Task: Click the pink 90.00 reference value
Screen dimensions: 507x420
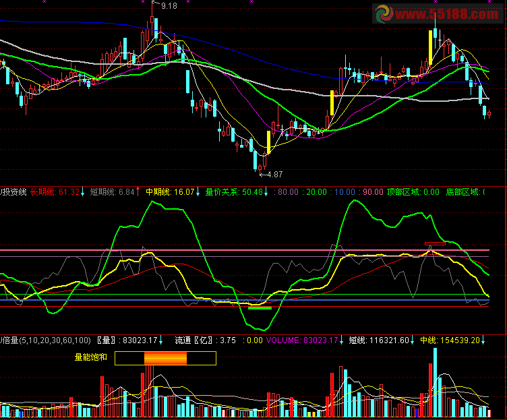Action: click(x=373, y=192)
